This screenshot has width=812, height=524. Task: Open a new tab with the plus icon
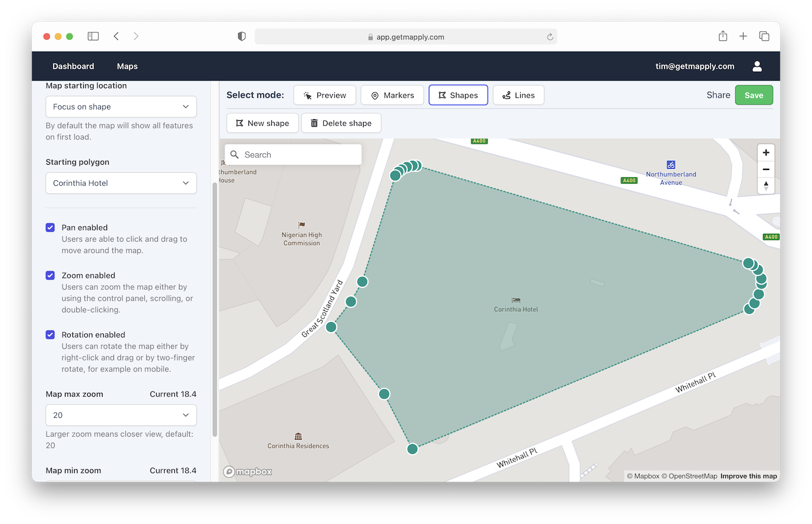[743, 36]
